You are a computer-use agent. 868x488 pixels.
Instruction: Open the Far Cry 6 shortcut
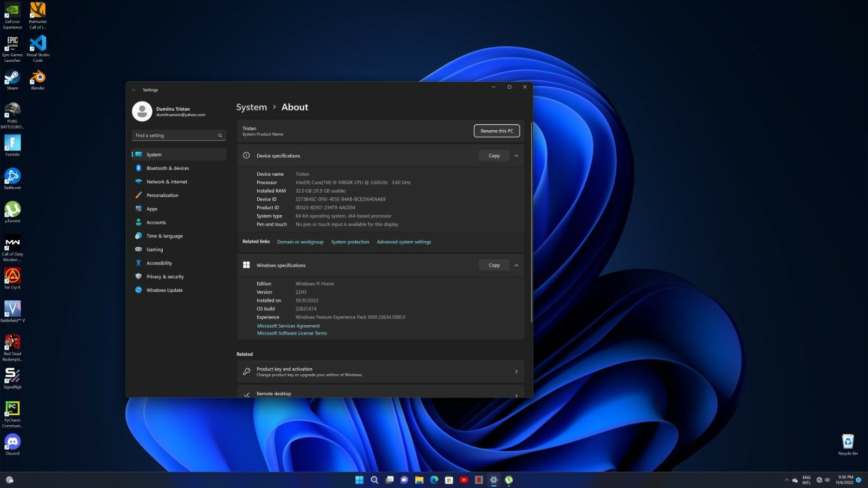[x=12, y=279]
